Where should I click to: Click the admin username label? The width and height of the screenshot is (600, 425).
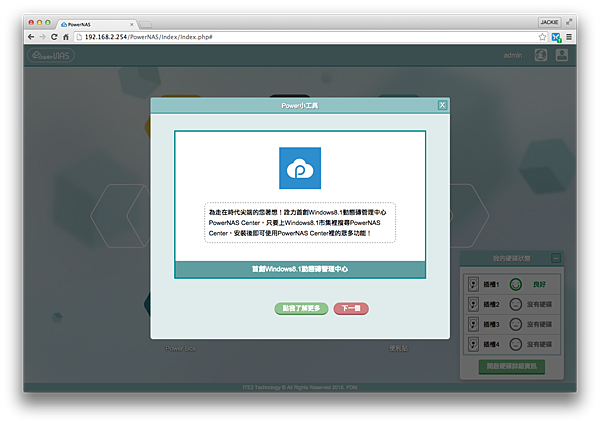[x=513, y=55]
